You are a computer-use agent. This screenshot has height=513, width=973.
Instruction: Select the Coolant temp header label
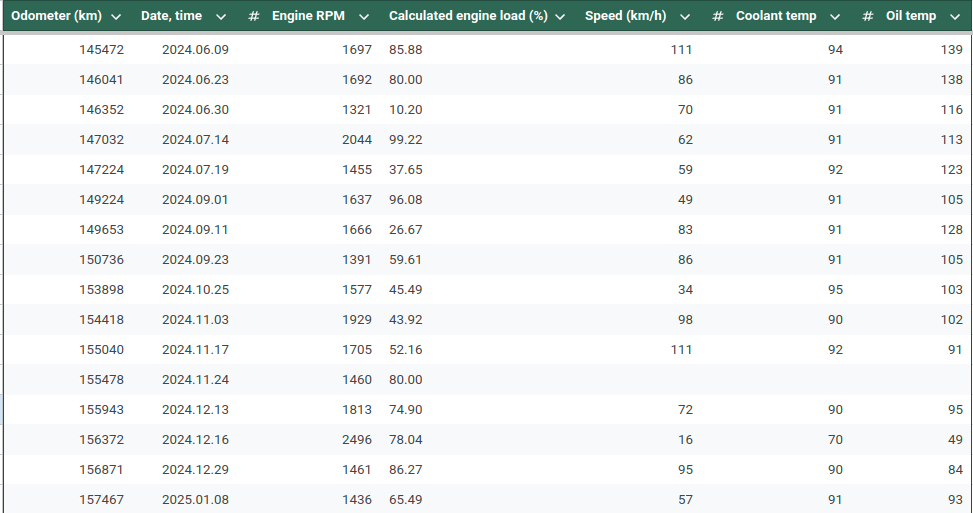point(776,16)
